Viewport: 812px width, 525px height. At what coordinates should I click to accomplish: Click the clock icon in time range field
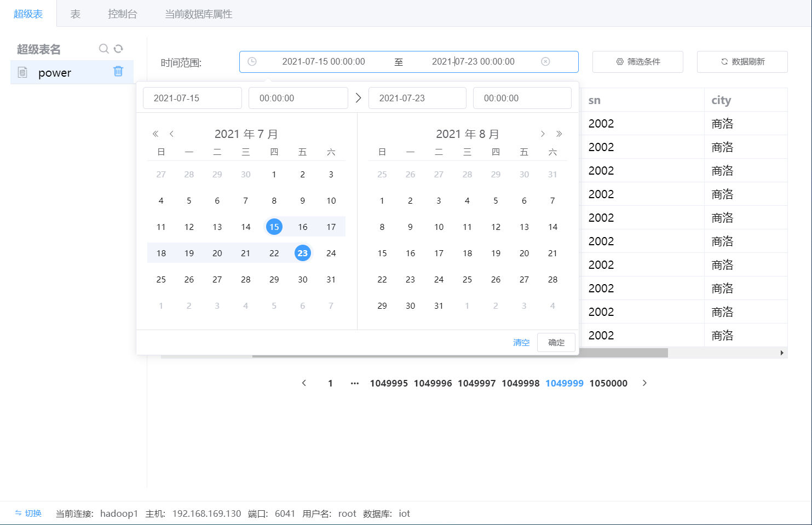click(252, 61)
